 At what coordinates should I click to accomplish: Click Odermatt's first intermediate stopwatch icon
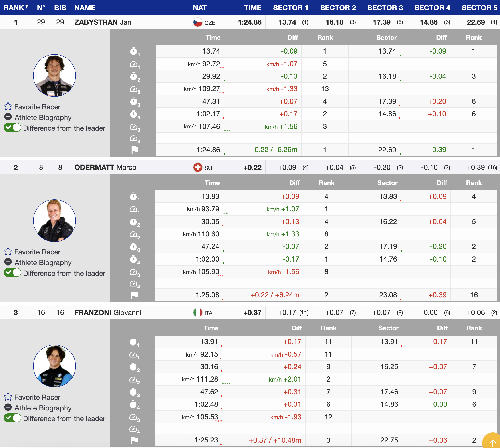(x=133, y=197)
